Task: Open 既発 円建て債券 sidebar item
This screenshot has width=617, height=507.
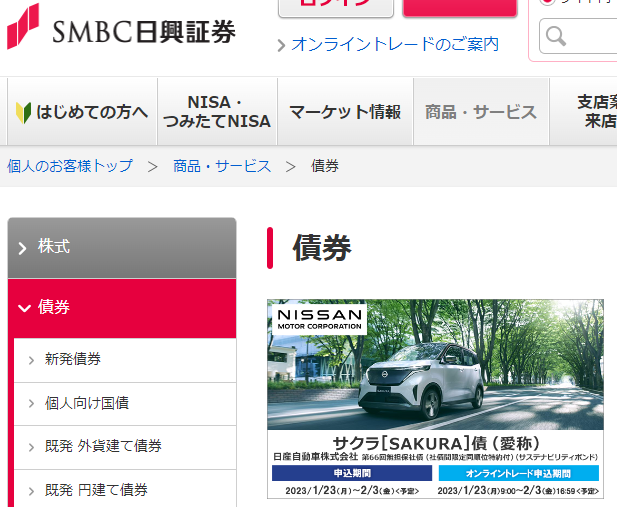Action: click(125, 489)
